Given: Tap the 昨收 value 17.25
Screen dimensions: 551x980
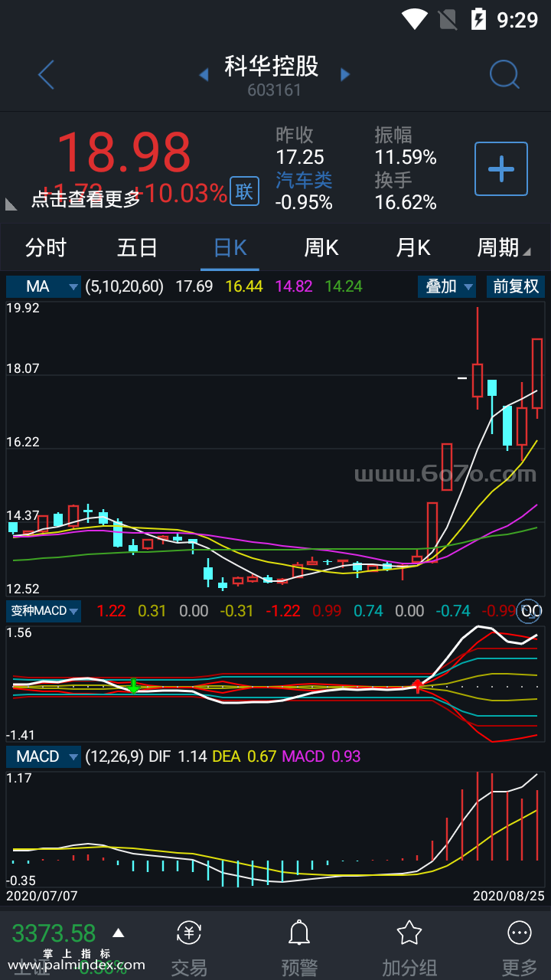Looking at the screenshot, I should (300, 158).
